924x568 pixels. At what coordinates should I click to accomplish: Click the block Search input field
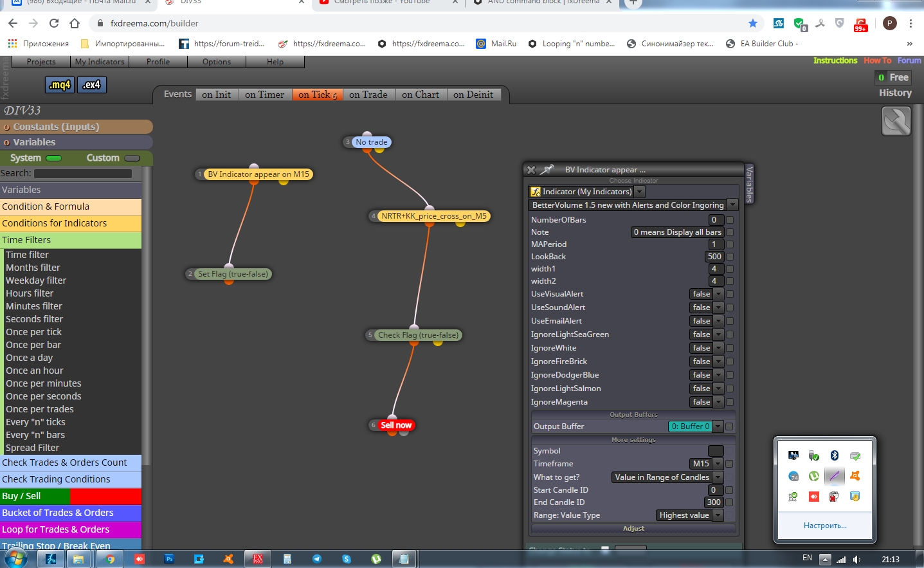point(83,174)
